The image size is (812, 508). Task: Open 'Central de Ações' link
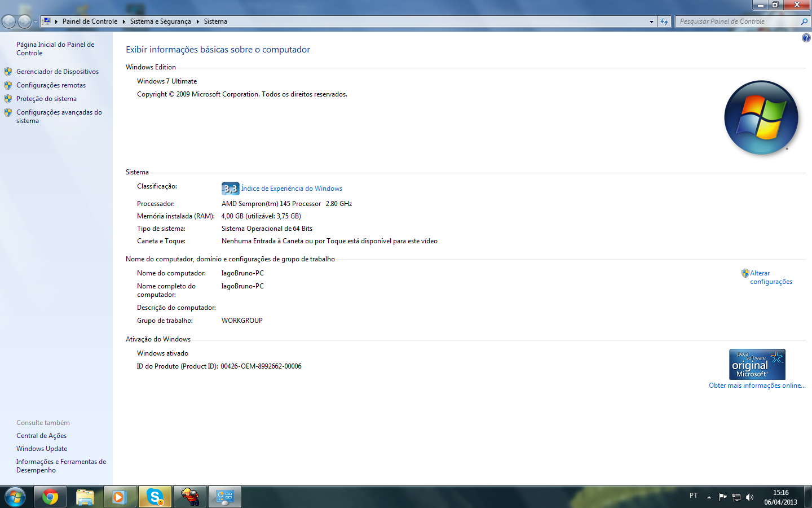point(41,436)
